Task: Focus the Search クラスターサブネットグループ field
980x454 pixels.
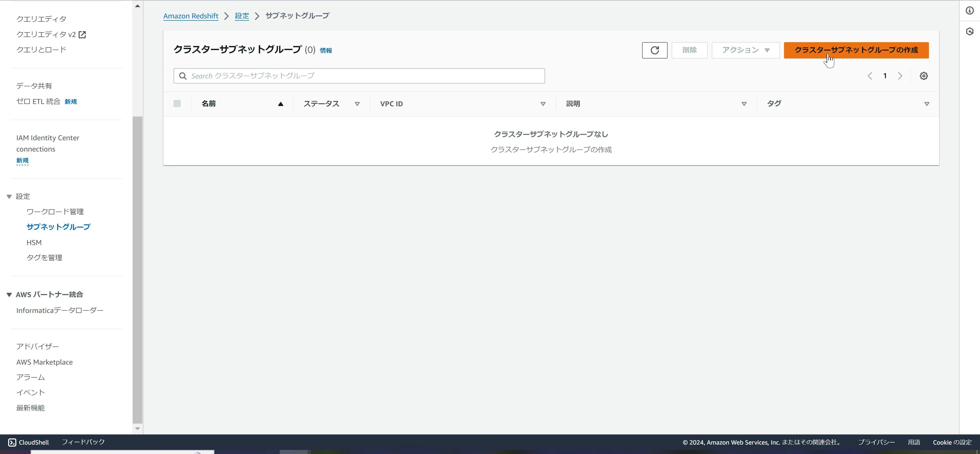Action: [359, 76]
